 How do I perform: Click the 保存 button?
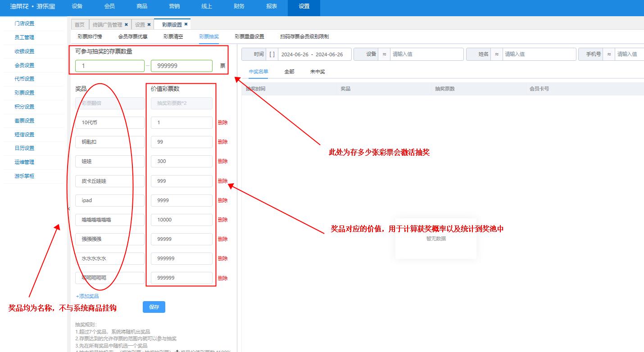[154, 307]
